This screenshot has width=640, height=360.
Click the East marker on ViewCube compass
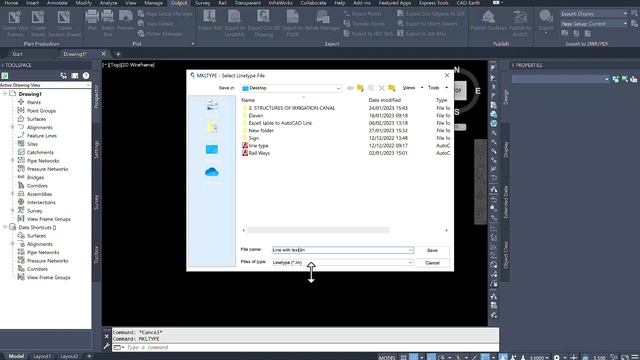tap(478, 91)
